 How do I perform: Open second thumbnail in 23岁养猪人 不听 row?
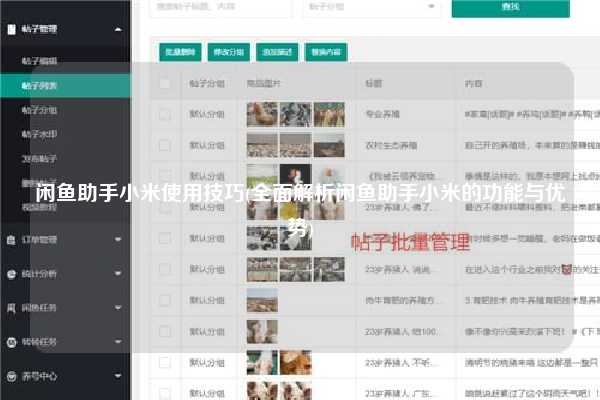tap(296, 362)
